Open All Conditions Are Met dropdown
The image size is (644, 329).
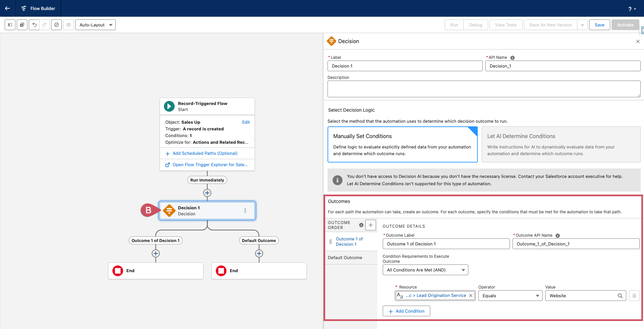425,270
